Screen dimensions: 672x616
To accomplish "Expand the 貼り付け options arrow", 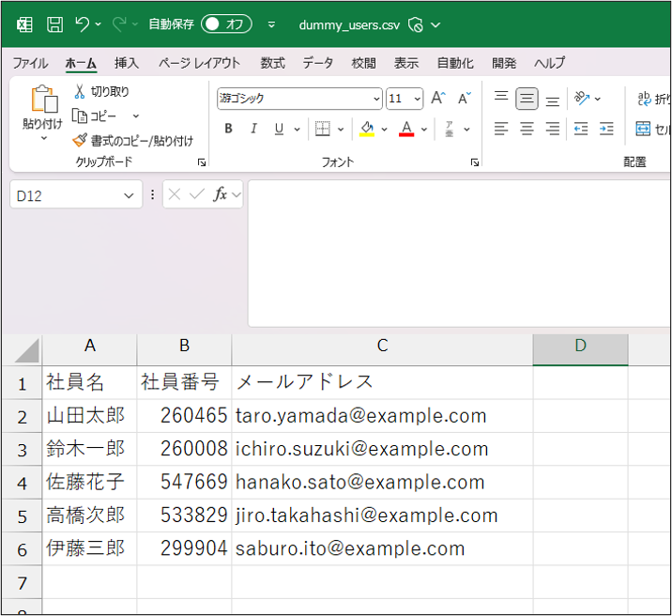I will click(44, 138).
